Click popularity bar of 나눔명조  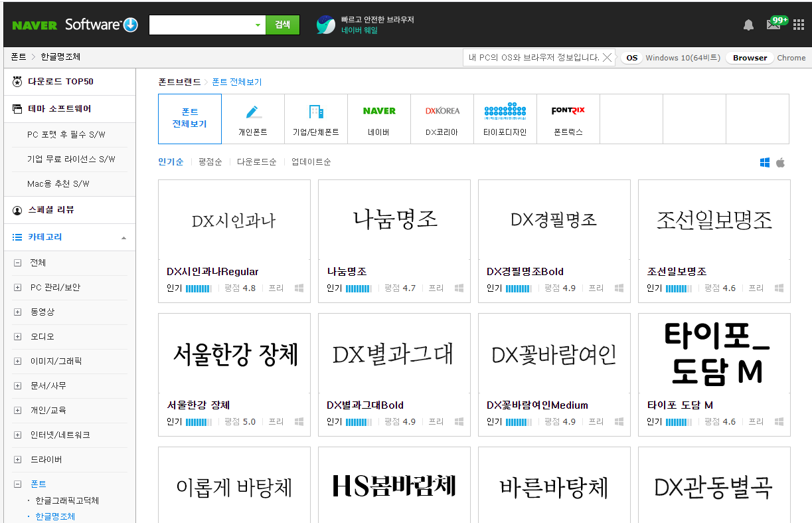coord(359,288)
